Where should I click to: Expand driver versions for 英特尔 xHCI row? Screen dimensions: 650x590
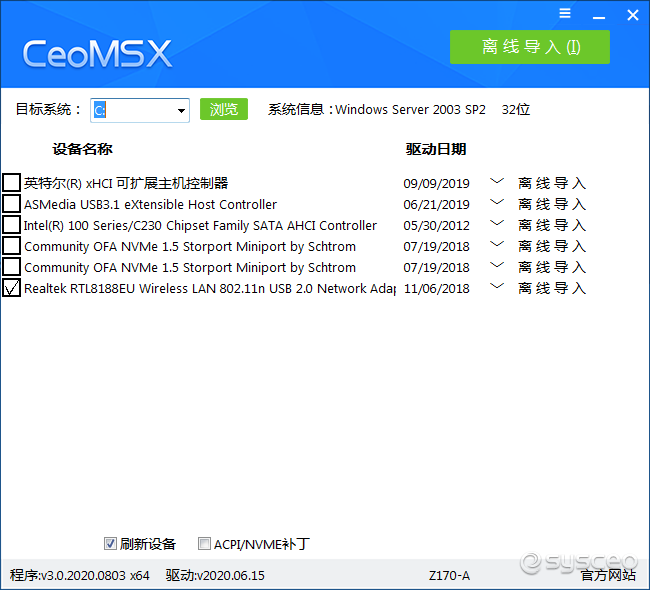tap(497, 181)
